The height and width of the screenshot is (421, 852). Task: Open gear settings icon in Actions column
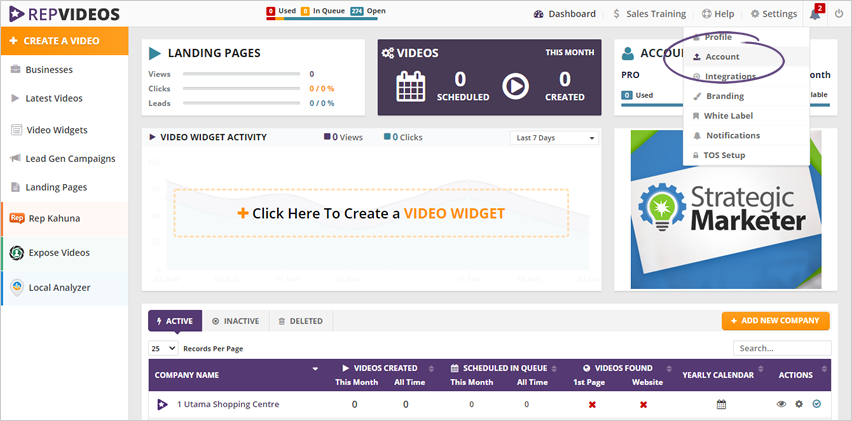pos(799,404)
